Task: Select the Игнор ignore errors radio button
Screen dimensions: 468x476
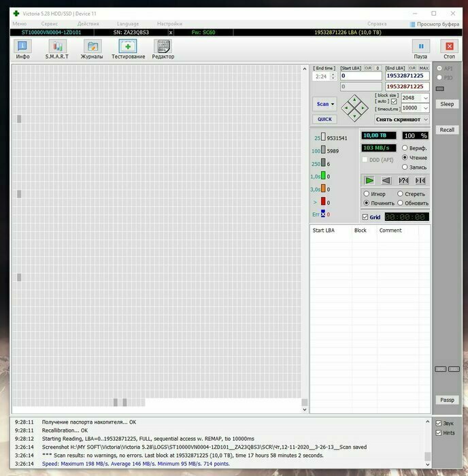Action: tap(367, 194)
